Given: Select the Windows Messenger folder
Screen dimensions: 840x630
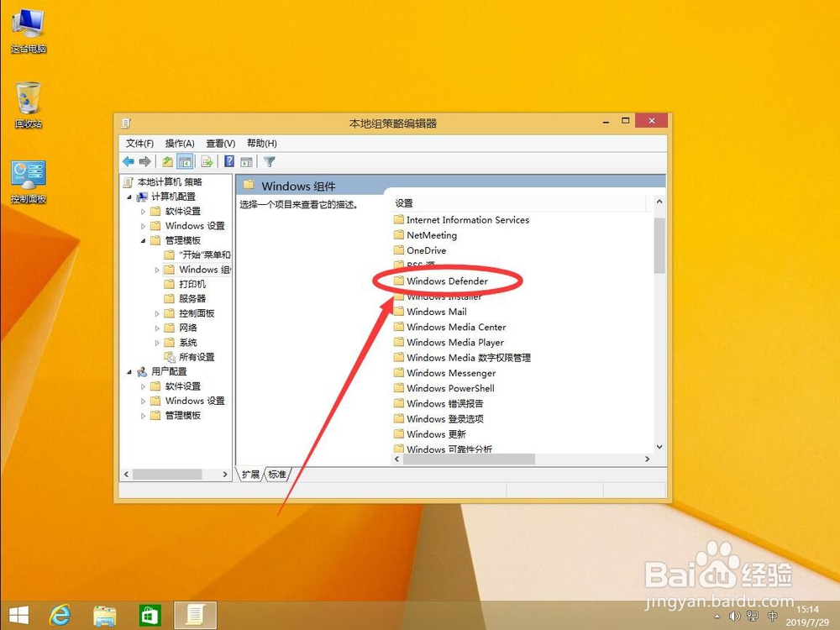Looking at the screenshot, I should click(444, 372).
